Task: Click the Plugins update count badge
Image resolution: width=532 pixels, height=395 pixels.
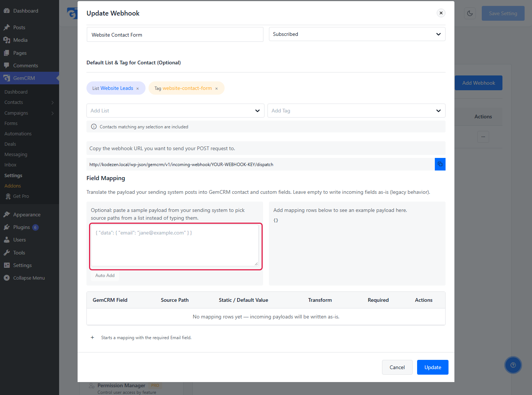Action: click(x=35, y=227)
